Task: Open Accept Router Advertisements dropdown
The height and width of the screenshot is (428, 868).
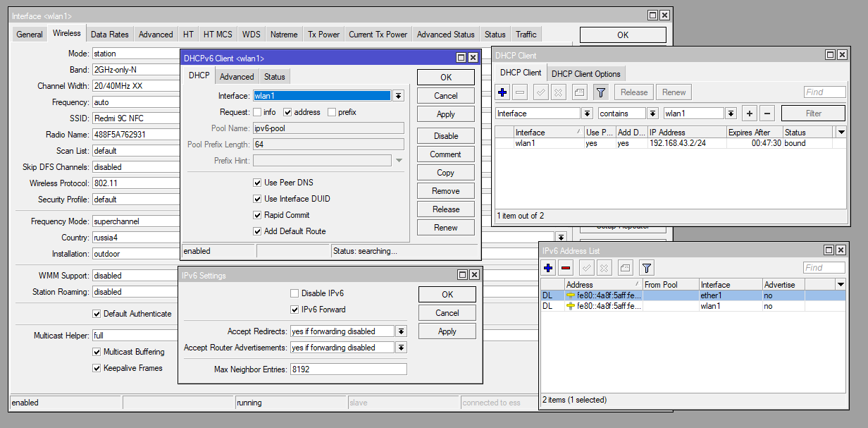Action: tap(401, 348)
